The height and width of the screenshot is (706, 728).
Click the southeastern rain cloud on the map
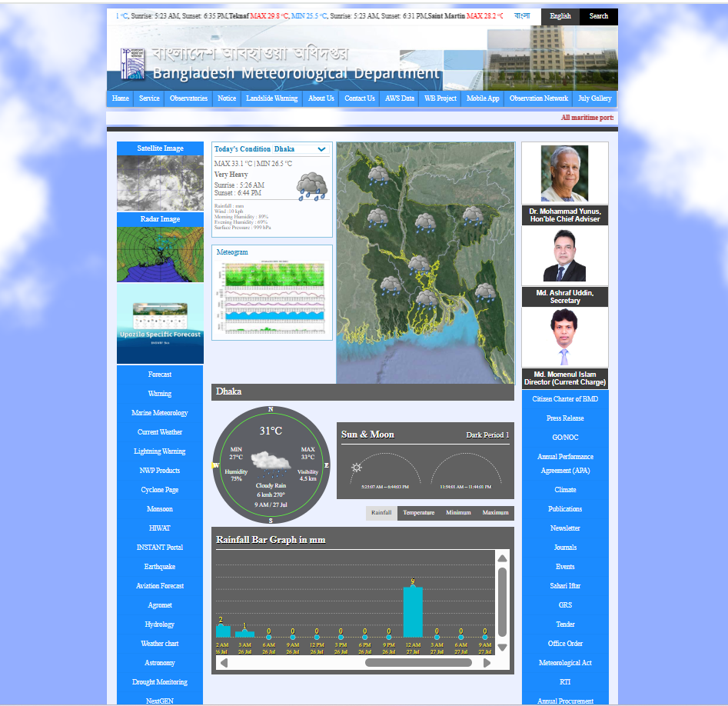coord(485,293)
